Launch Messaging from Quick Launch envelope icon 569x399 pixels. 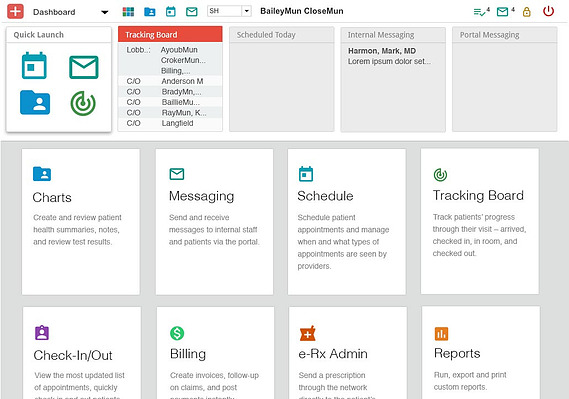pyautogui.click(x=83, y=67)
